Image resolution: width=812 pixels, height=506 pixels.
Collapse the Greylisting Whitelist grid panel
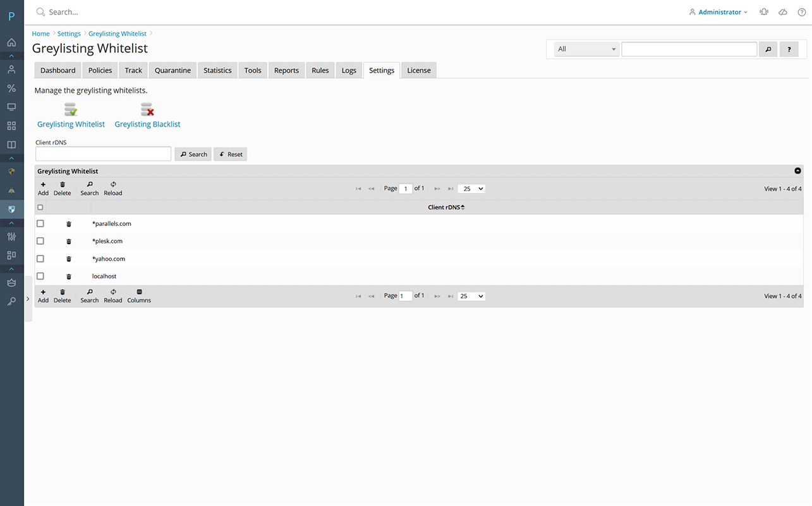point(797,171)
